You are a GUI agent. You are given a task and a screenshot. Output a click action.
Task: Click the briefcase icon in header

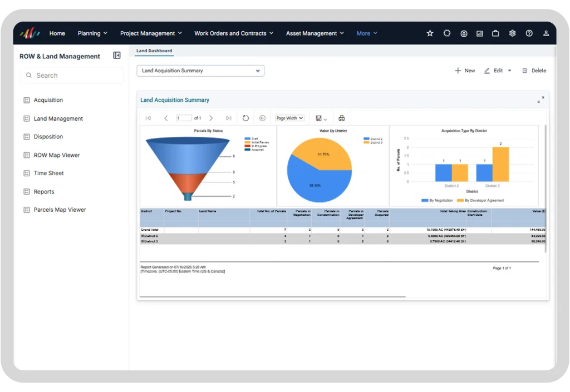click(x=495, y=33)
